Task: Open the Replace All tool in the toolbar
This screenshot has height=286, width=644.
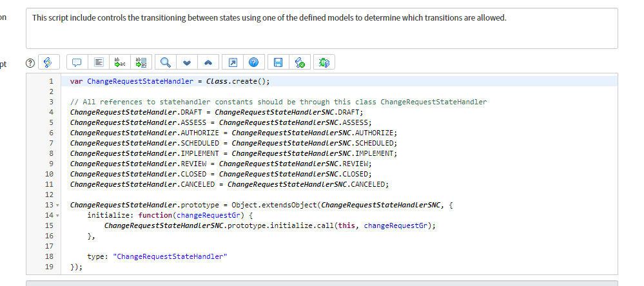Action: (x=141, y=62)
